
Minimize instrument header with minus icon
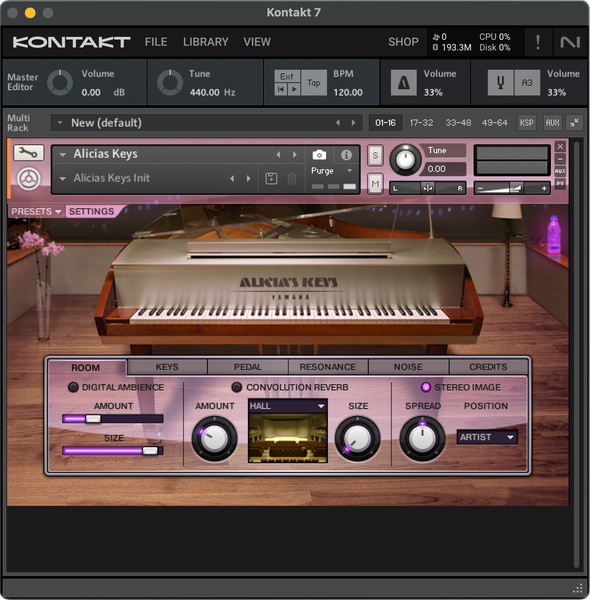560,159
